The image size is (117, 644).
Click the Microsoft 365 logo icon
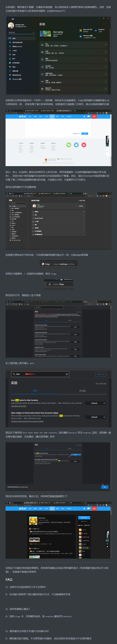(x=81, y=30)
